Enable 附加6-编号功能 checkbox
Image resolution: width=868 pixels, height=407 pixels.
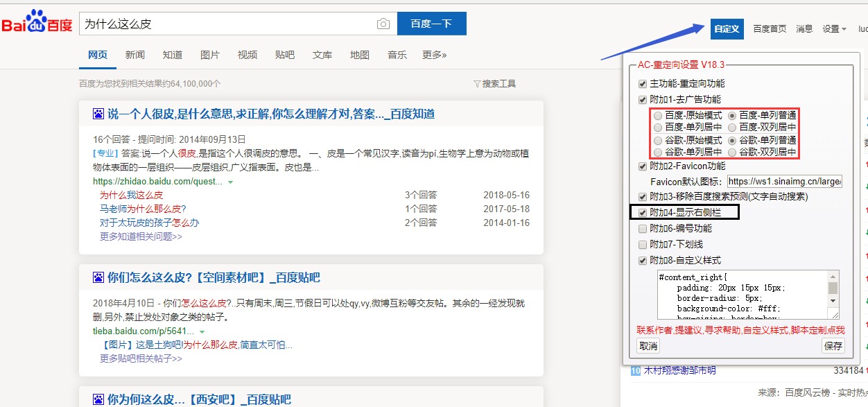click(643, 228)
